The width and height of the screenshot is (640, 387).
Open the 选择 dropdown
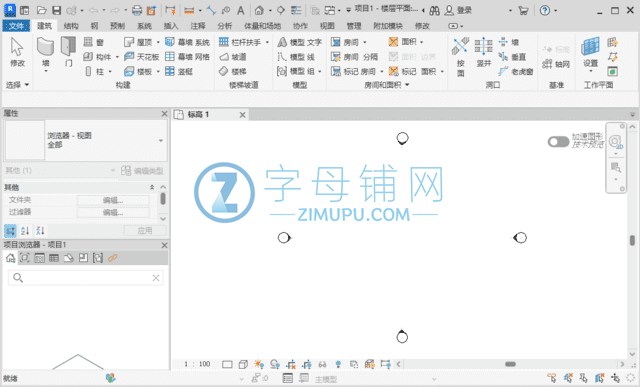pyautogui.click(x=17, y=85)
